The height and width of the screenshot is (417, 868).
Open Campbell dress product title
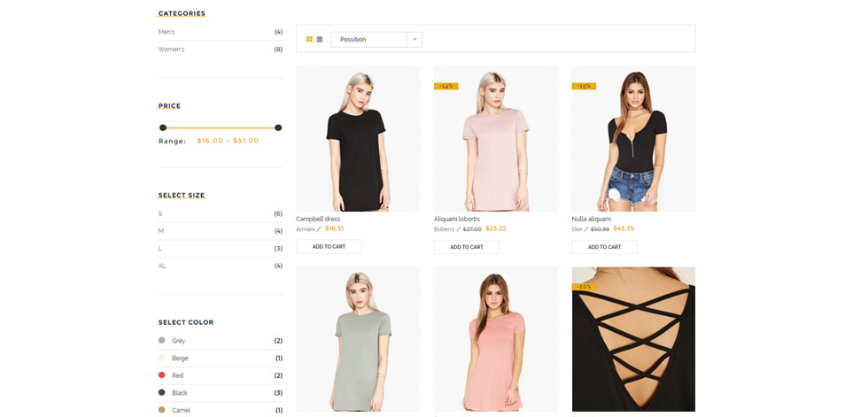point(318,219)
